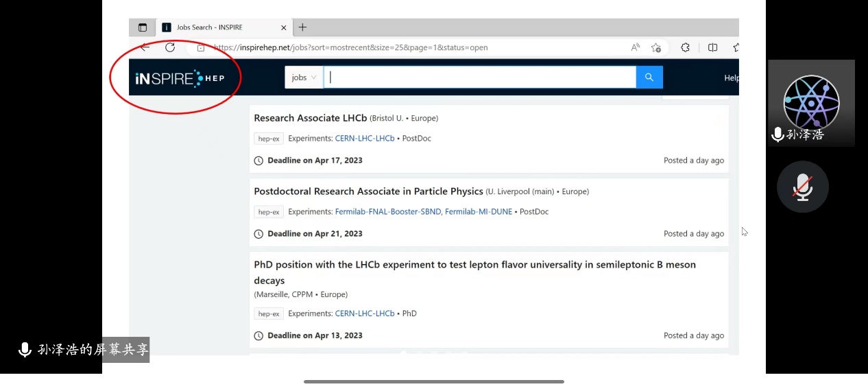Go back using the browser back arrow
This screenshot has width=868, height=391.
tap(145, 47)
